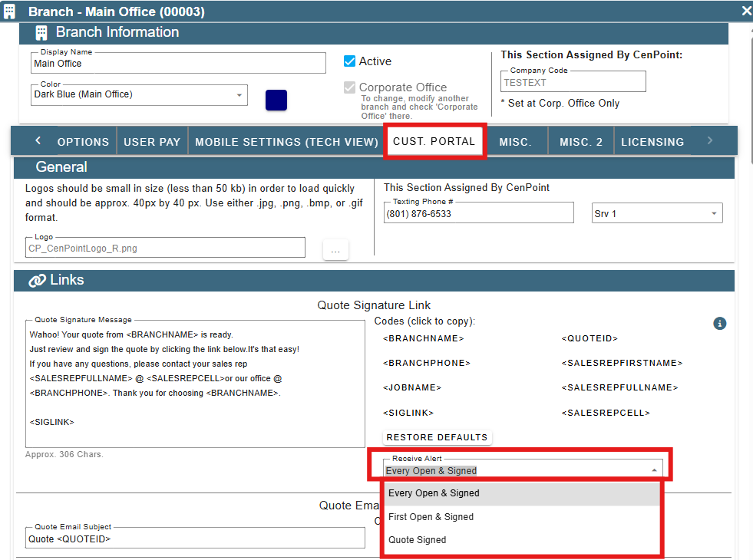Open the Misc. tab
Viewport: 753px width, 560px height.
[515, 142]
